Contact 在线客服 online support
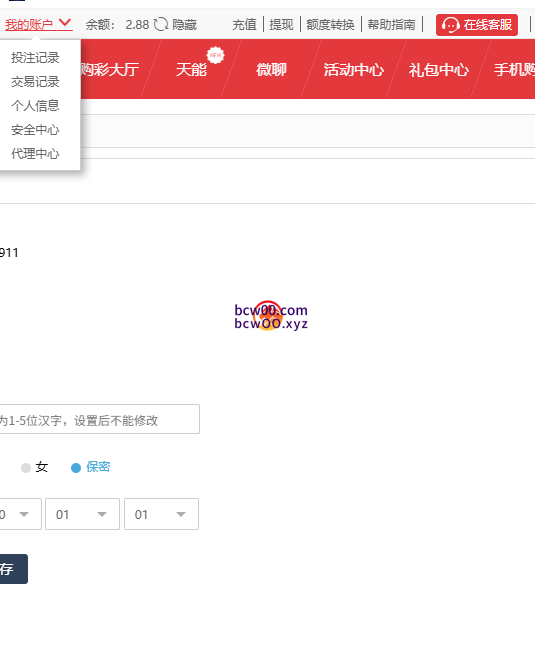Viewport: 535px width, 651px height. (x=476, y=25)
